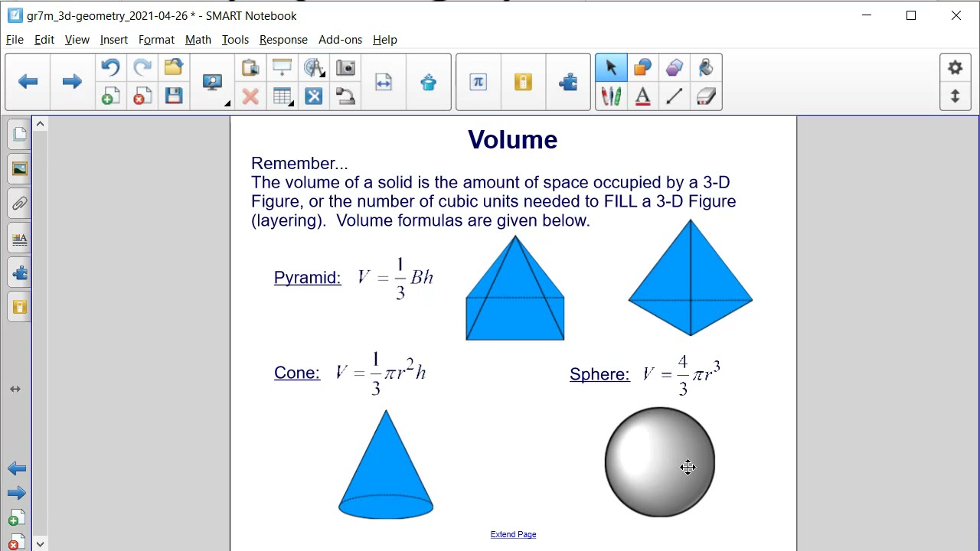980x551 pixels.
Task: Open the screen capture camera tool
Action: coord(345,67)
